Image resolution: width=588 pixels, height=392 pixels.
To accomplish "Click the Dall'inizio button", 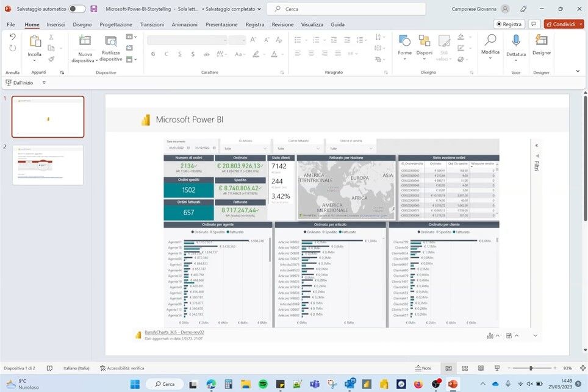I will (20, 82).
